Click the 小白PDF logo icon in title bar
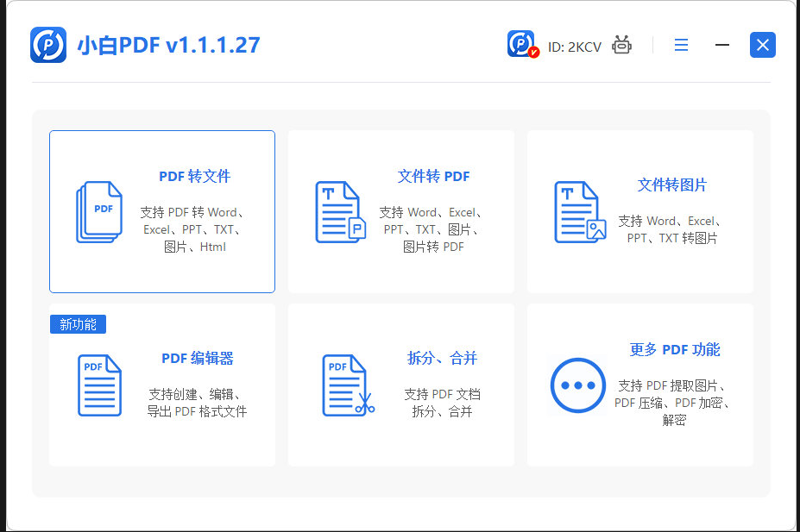Viewport: 800px width, 532px height. click(x=48, y=45)
